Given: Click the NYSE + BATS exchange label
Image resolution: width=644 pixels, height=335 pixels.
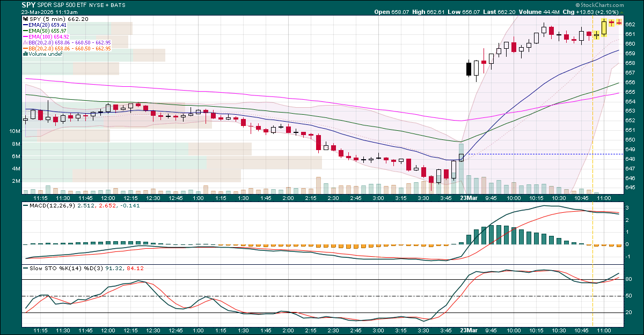Looking at the screenshot, I should 107,5.
